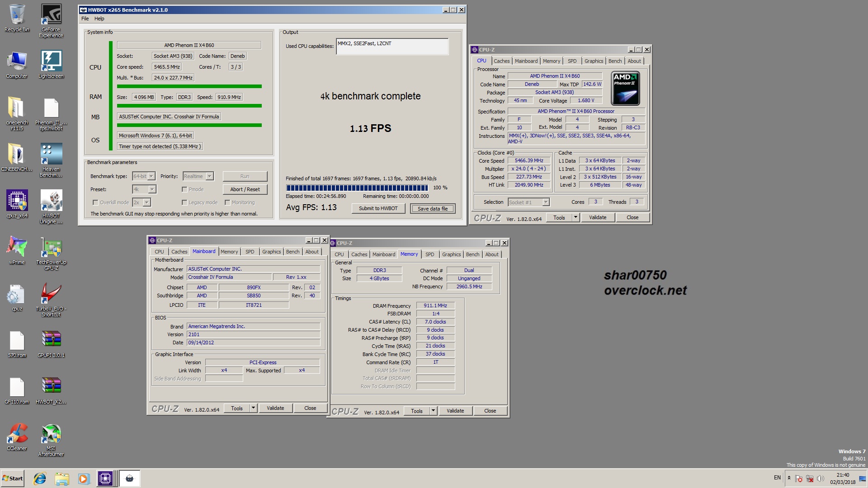Open Windows Media Player taskbar icon

click(x=83, y=479)
